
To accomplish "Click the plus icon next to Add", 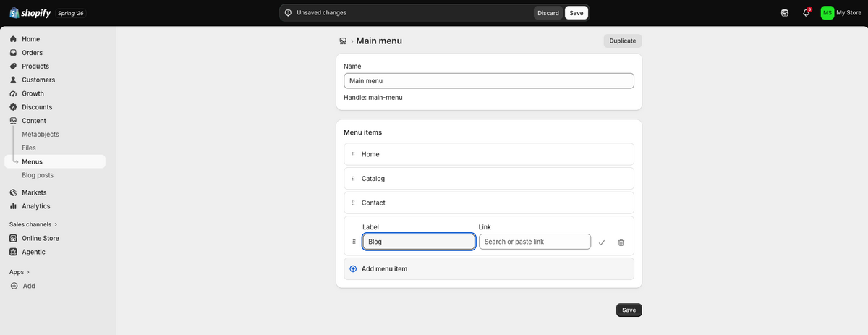I will tap(14, 286).
